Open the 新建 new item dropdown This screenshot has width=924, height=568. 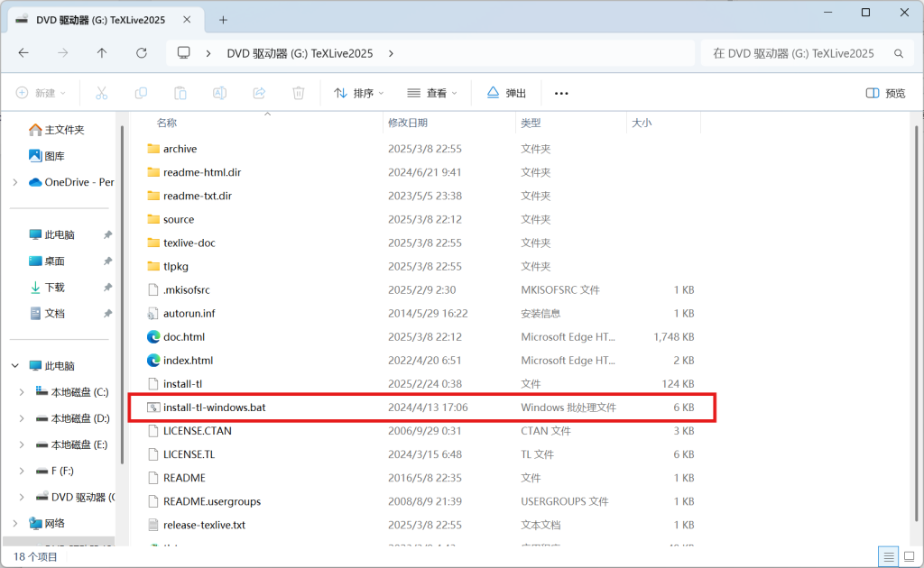pyautogui.click(x=42, y=93)
